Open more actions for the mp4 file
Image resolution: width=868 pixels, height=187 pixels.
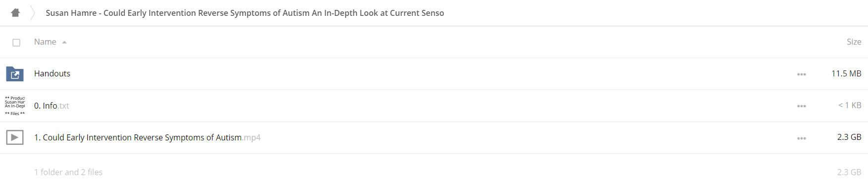[x=802, y=138]
